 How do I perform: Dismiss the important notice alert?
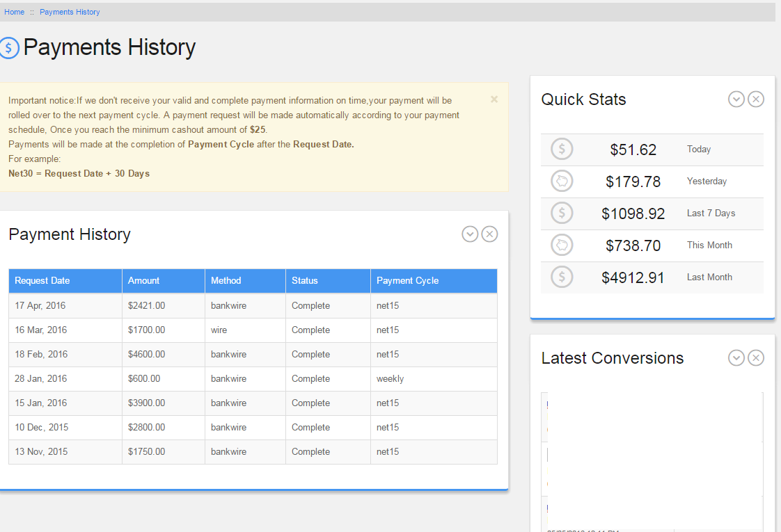click(494, 99)
